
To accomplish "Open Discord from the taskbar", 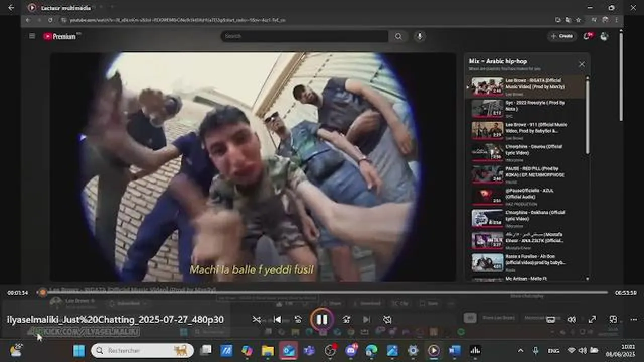I will click(x=351, y=350).
